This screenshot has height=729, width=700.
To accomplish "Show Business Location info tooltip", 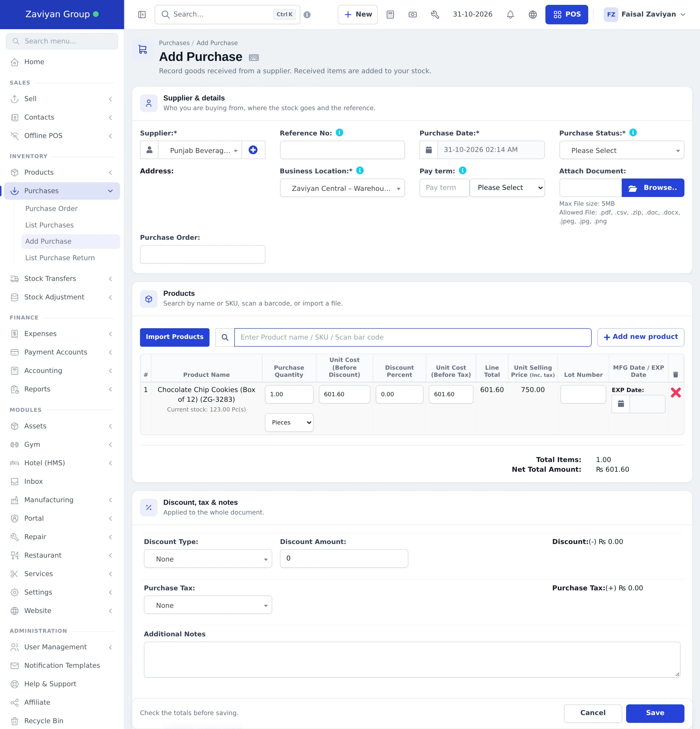I will click(x=360, y=170).
